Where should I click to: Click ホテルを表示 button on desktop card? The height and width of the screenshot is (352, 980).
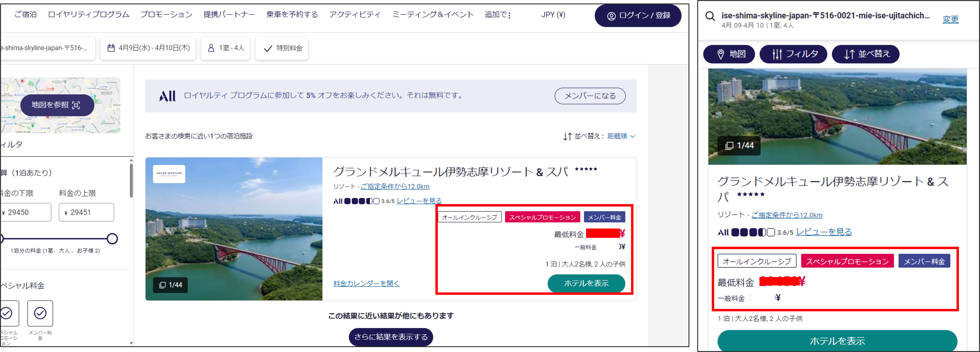click(x=586, y=283)
